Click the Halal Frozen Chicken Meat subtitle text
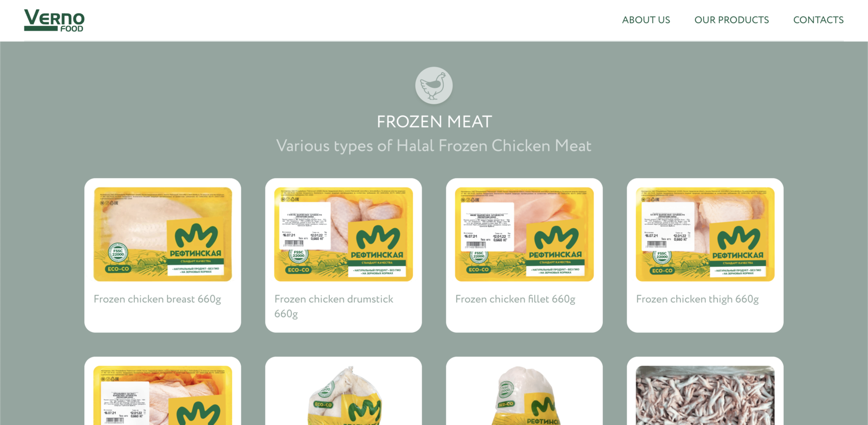 pyautogui.click(x=434, y=146)
